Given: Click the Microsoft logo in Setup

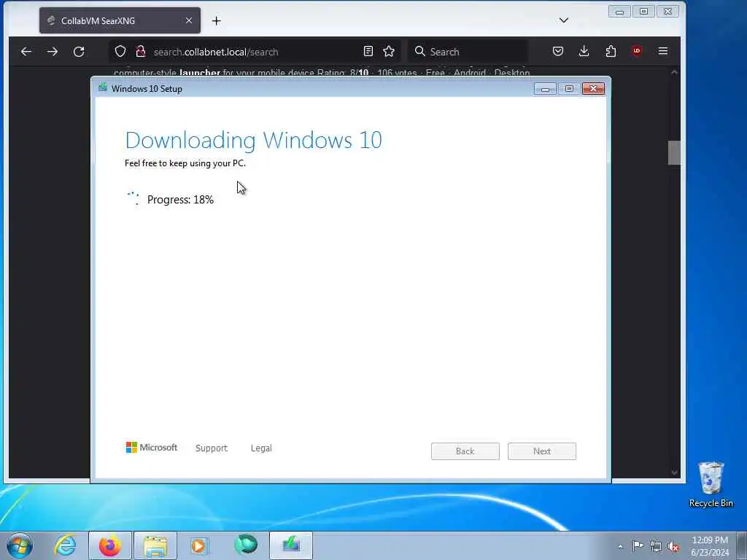Looking at the screenshot, I should coord(152,448).
